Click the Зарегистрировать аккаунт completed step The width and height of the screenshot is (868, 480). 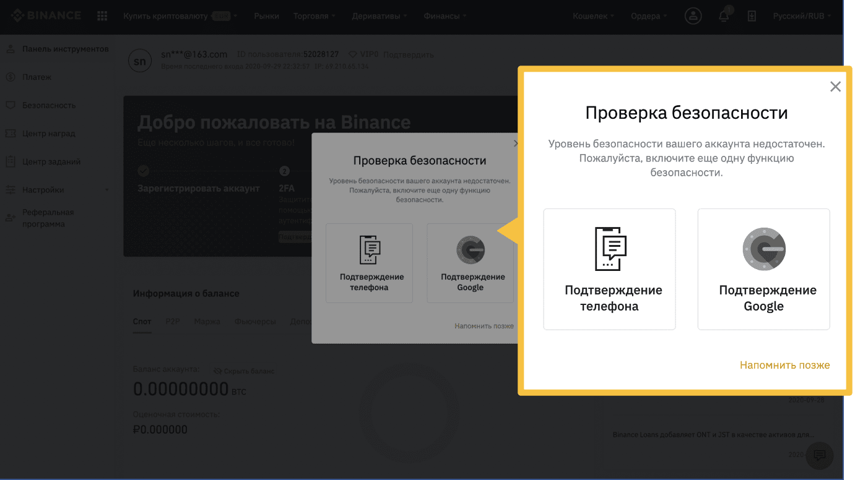pyautogui.click(x=199, y=188)
